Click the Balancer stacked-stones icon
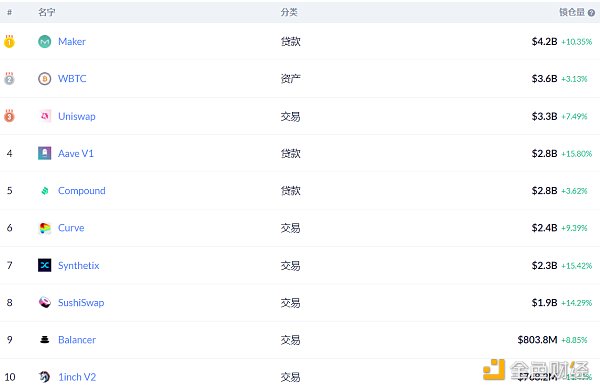Image resolution: width=600 pixels, height=391 pixels. pyautogui.click(x=45, y=340)
